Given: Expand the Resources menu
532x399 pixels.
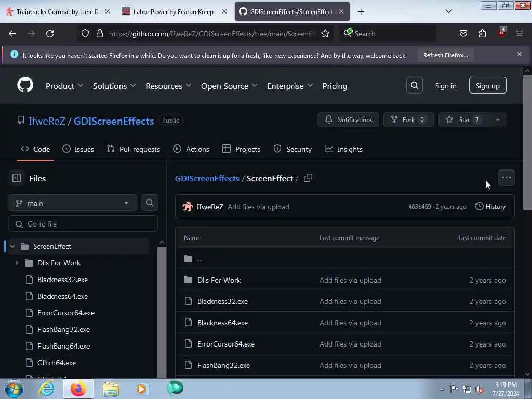Looking at the screenshot, I should click(168, 86).
